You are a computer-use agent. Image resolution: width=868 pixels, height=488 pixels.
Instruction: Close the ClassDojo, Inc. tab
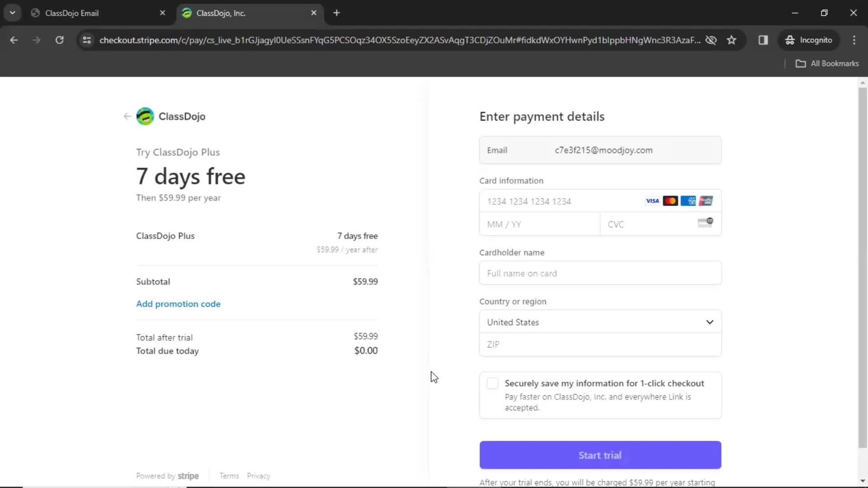tap(314, 13)
